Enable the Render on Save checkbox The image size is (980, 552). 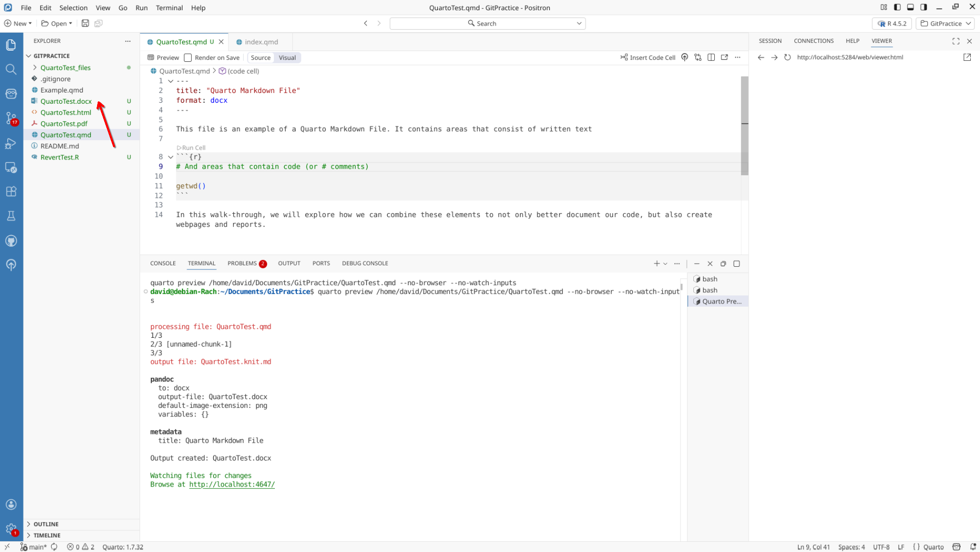[x=188, y=58]
